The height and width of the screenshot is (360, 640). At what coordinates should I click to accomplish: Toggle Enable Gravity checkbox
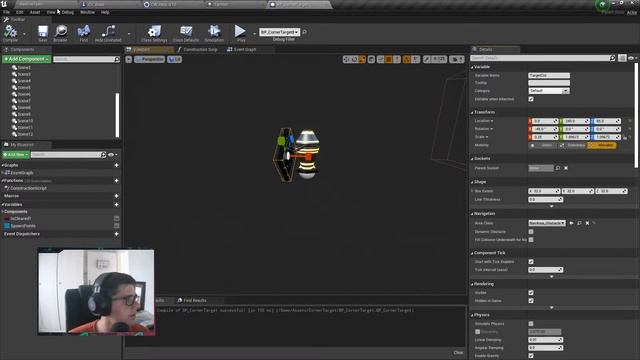(531, 356)
